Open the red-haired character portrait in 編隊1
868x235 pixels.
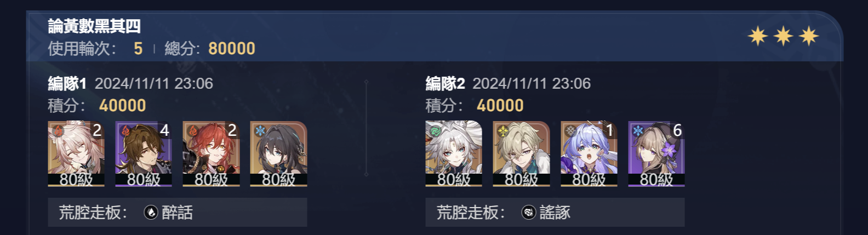coord(211,154)
